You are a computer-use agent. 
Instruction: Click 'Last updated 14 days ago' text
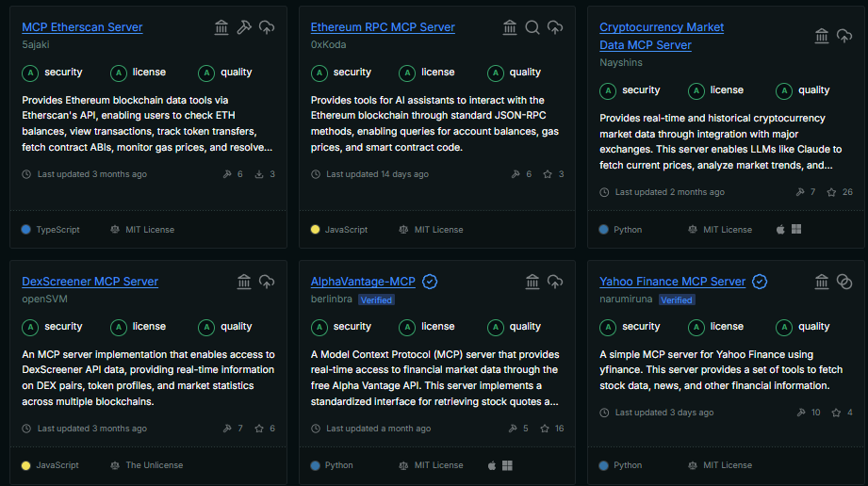pos(377,174)
